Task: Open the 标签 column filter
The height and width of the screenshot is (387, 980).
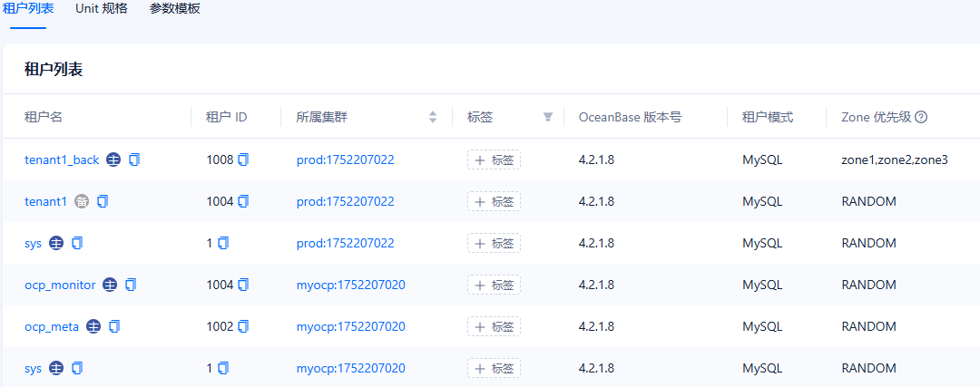Action: click(x=548, y=117)
